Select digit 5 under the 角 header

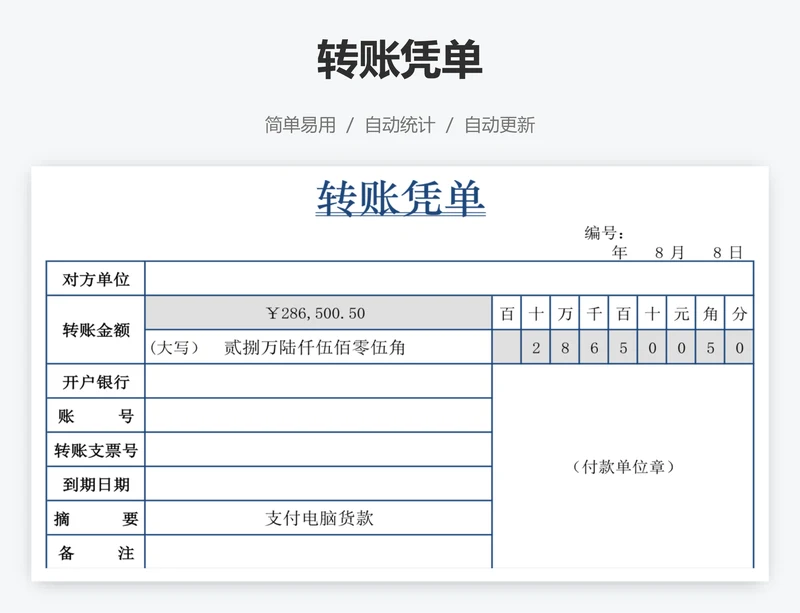[x=710, y=347]
